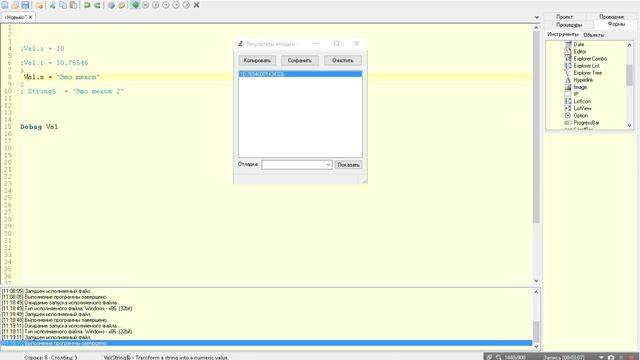Click the log panel scrollbar thumb
The width and height of the screenshot is (640, 360).
pyautogui.click(x=536, y=331)
